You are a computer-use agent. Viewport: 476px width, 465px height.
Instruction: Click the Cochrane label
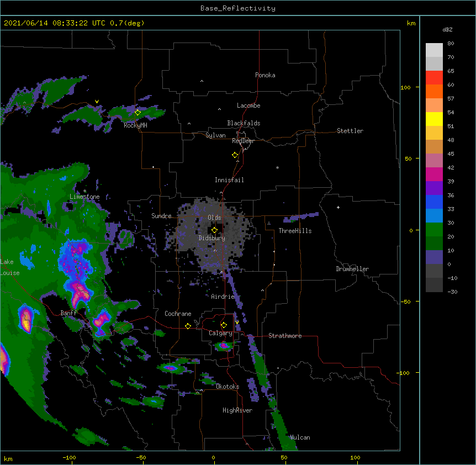(178, 314)
